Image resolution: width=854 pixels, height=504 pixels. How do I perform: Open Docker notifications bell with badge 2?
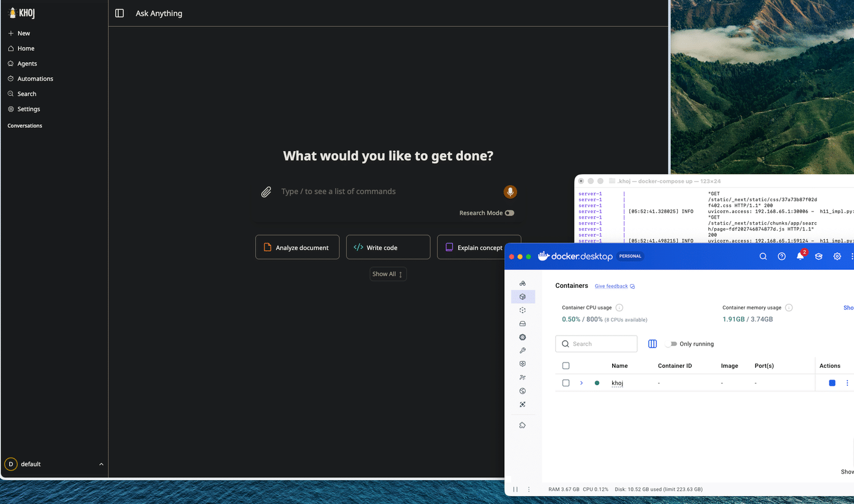click(x=800, y=256)
